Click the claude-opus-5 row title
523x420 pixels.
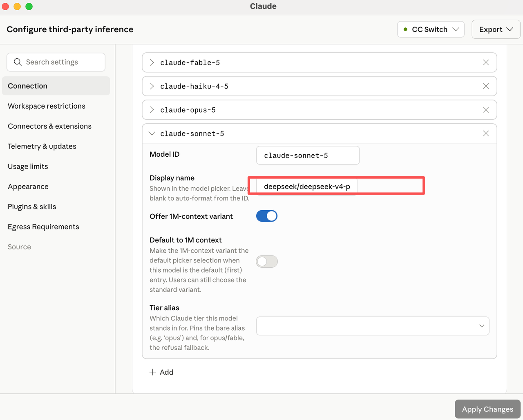188,110
